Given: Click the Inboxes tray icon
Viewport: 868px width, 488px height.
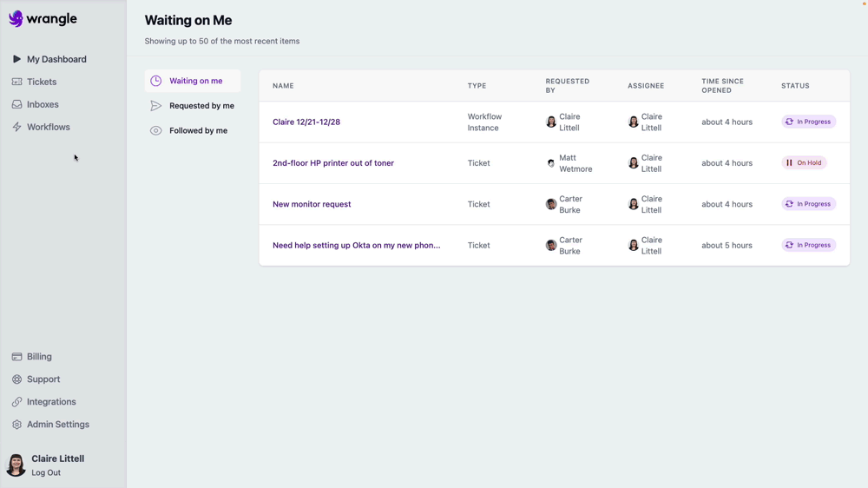Looking at the screenshot, I should 16,104.
